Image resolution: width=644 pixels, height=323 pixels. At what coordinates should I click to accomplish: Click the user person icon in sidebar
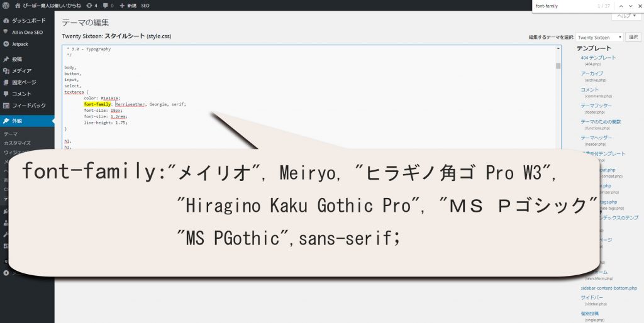click(x=6, y=223)
